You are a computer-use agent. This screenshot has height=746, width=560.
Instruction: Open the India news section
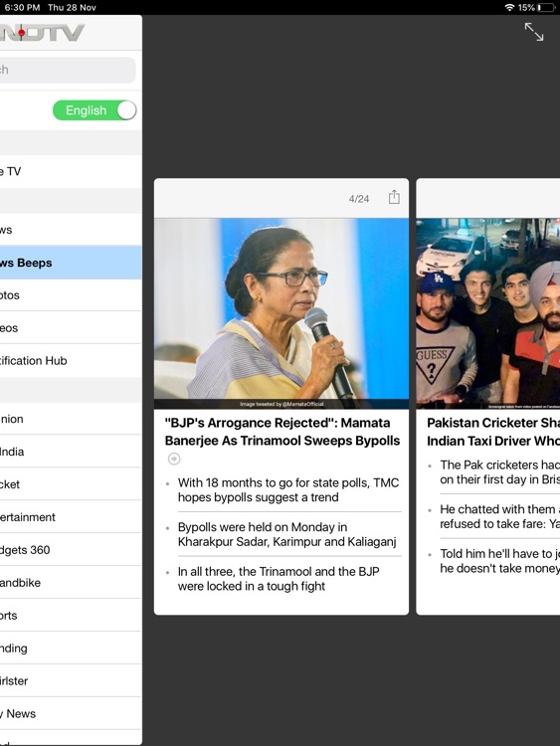(x=71, y=452)
